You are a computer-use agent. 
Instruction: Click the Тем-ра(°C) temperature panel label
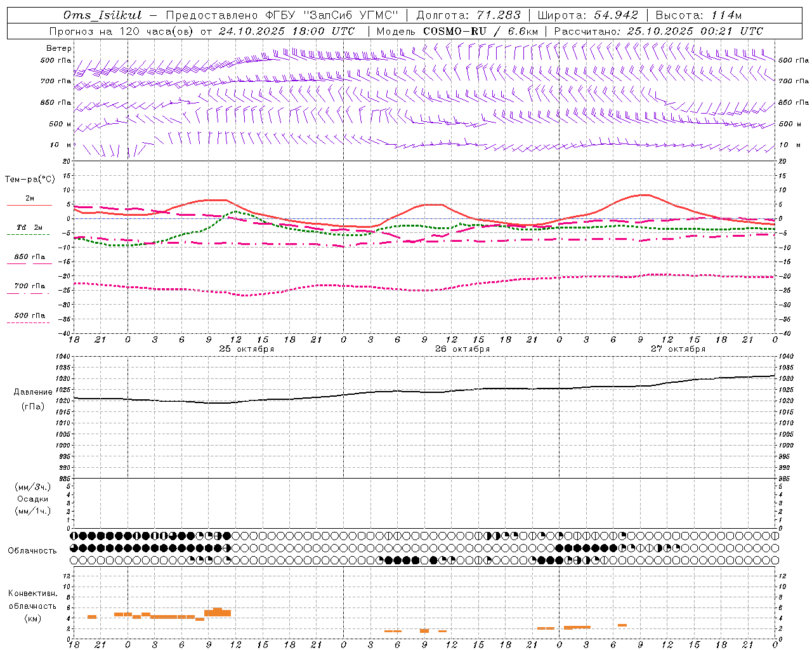tap(30, 179)
